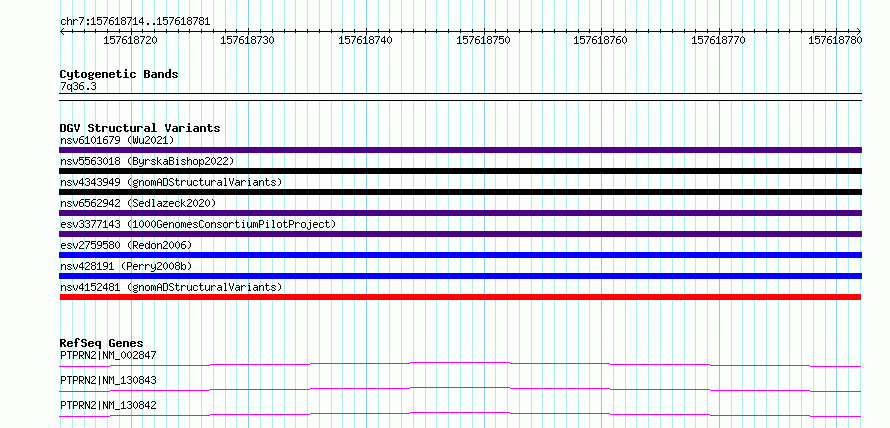Select the red nsv4152481 variant bar

pyautogui.click(x=461, y=297)
